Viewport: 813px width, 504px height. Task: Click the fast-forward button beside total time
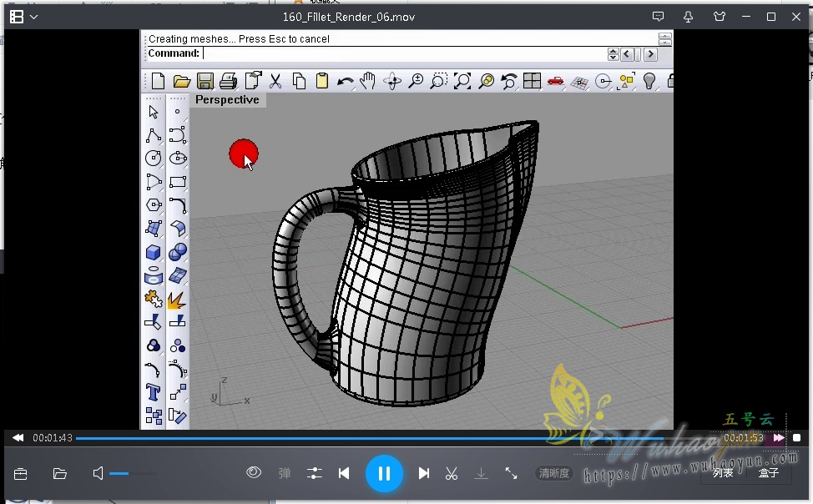[x=778, y=438]
